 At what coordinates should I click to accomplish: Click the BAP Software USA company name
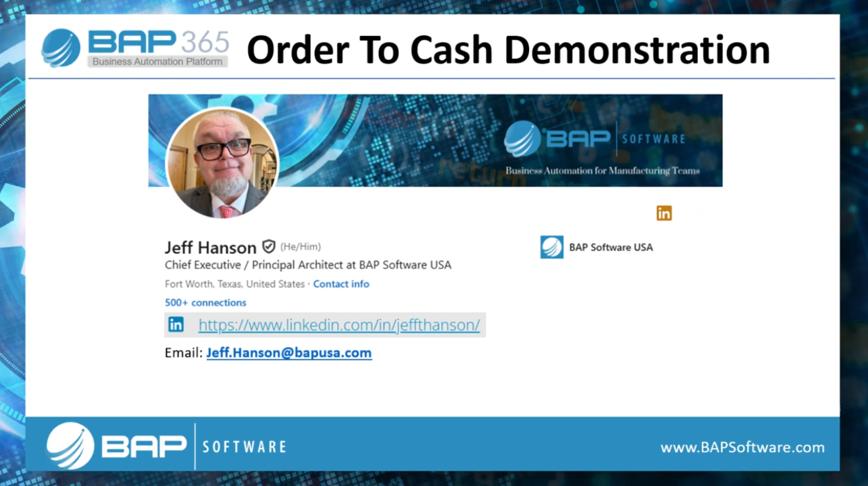click(611, 247)
